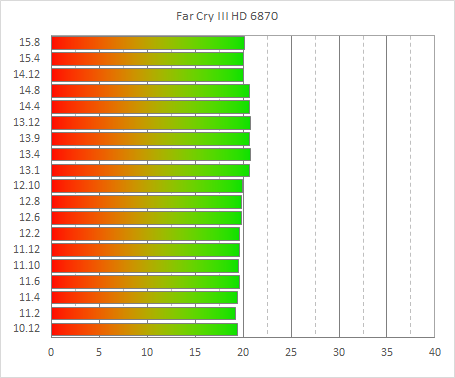
Task: Select the 14.12 driver label
Action: tap(27, 74)
